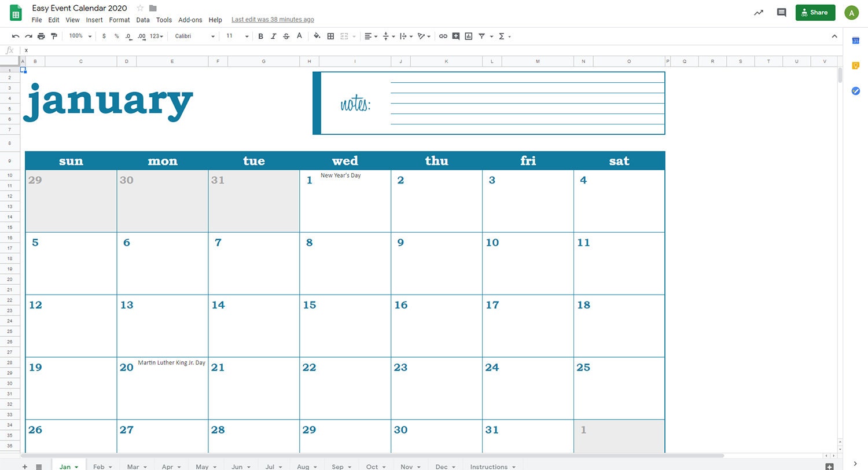The height and width of the screenshot is (470, 868).
Task: Click the Insert chart icon
Action: (x=469, y=36)
